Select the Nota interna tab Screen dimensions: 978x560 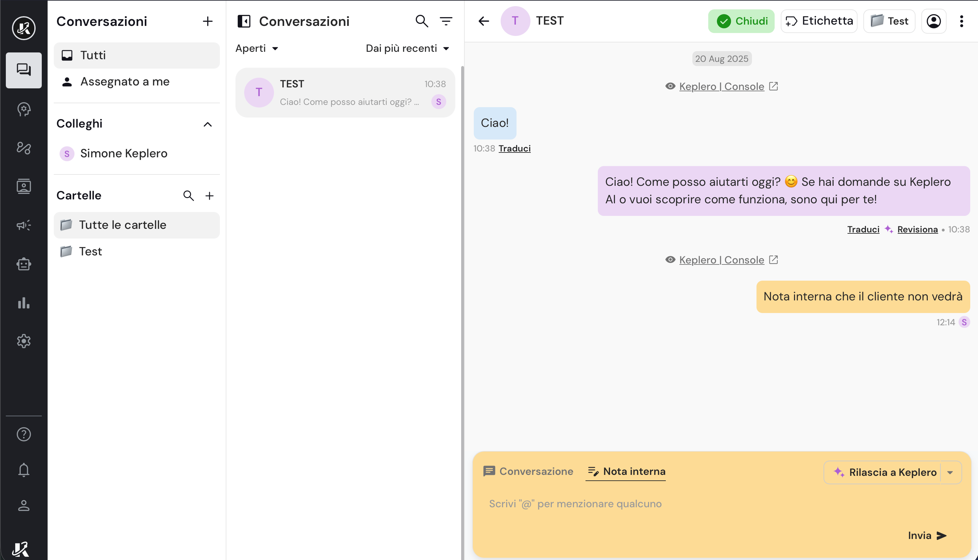[626, 472]
